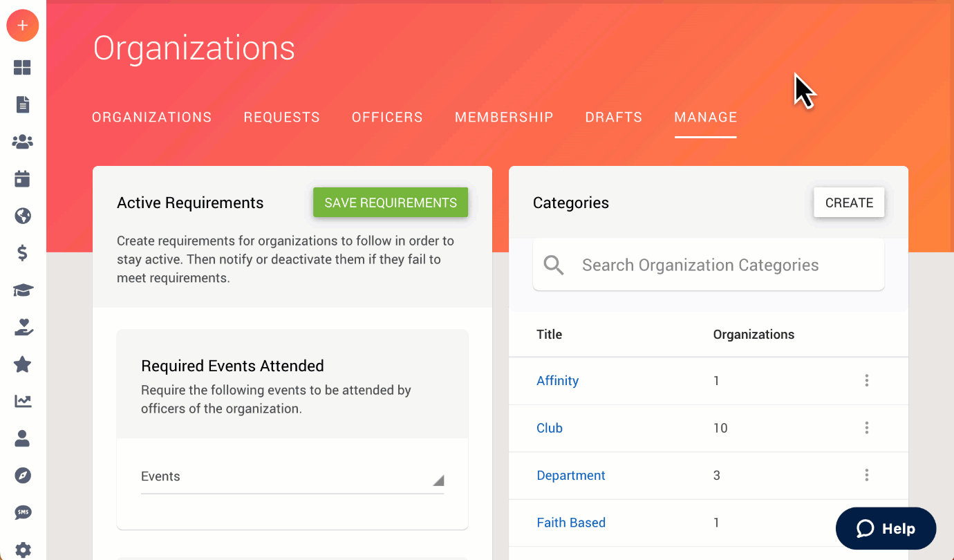Viewport: 954px width, 560px height.
Task: Open the settings gear icon in sidebar
Action: (23, 550)
